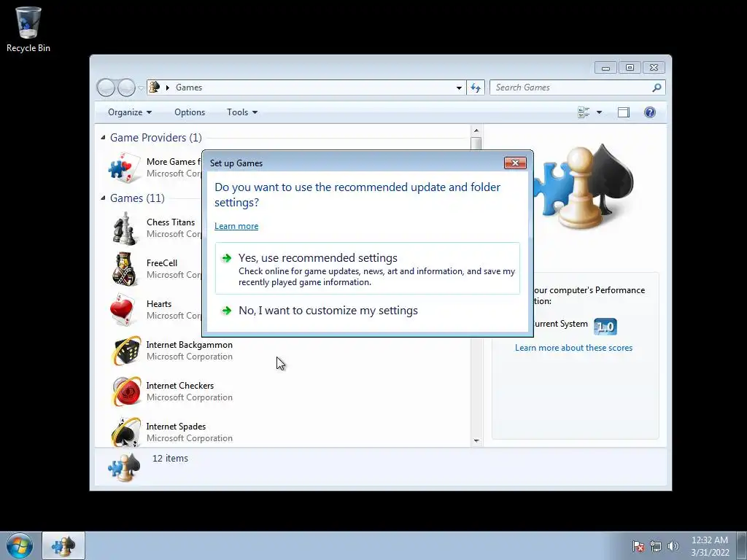Click the refresh icon beside address bar

click(x=476, y=87)
